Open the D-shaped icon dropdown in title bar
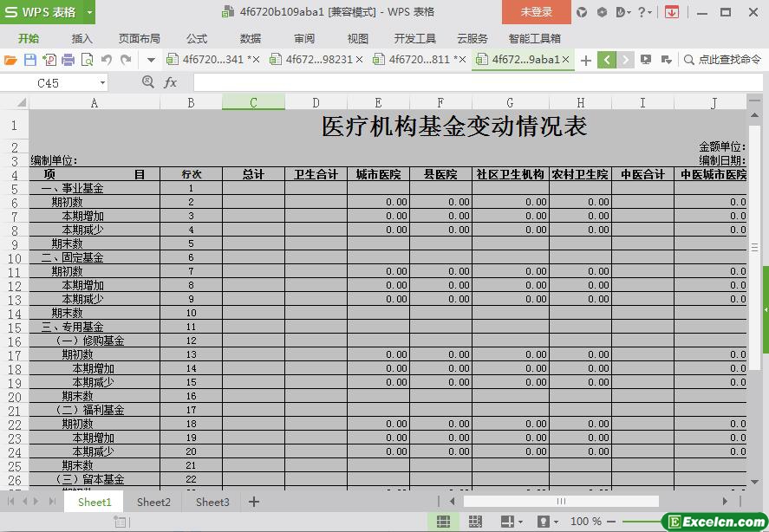Viewport: 769px width, 532px height. [622, 12]
